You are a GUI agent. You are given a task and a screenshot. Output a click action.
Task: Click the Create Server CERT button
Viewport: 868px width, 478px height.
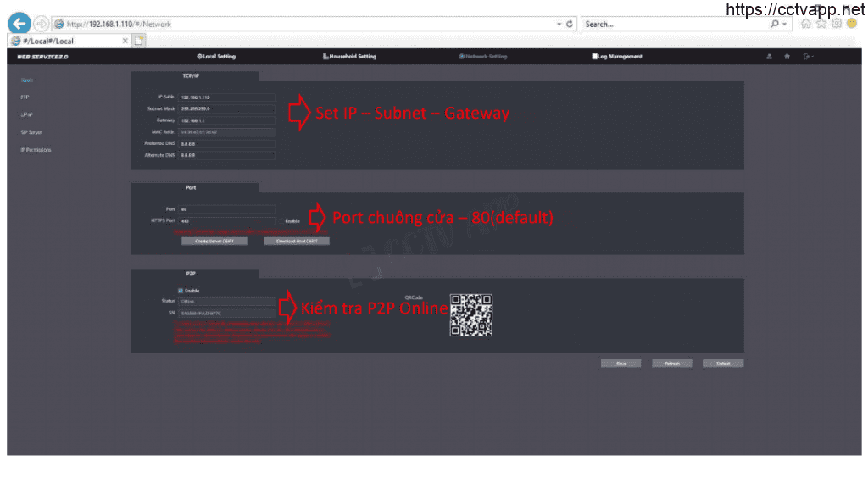[214, 242]
